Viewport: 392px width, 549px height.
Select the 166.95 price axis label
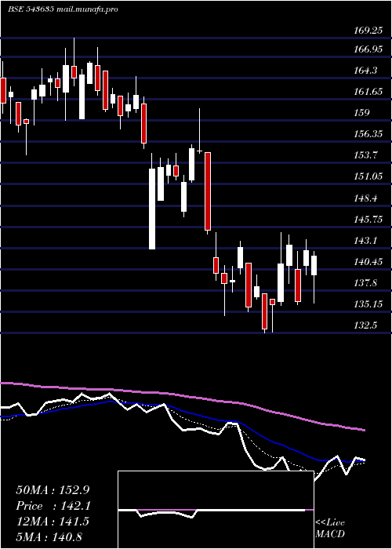368,49
